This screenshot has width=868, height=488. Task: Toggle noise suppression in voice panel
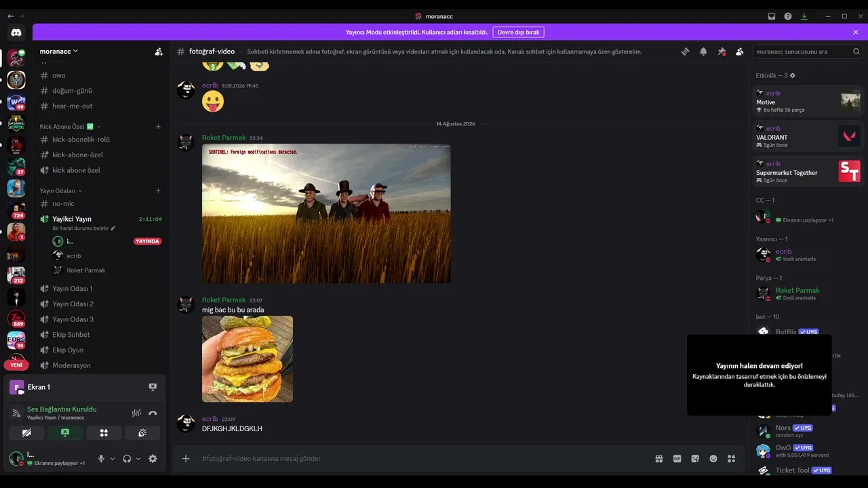(136, 413)
